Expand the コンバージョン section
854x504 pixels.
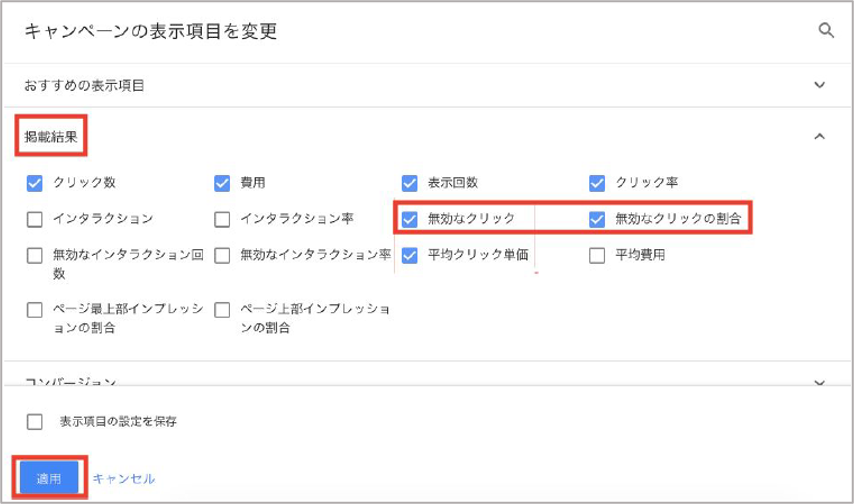coord(819,383)
